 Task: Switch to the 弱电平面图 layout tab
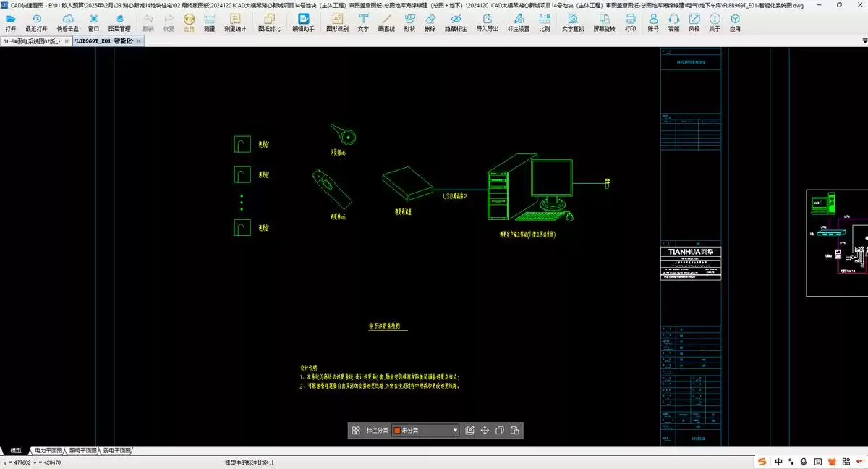(x=117, y=450)
